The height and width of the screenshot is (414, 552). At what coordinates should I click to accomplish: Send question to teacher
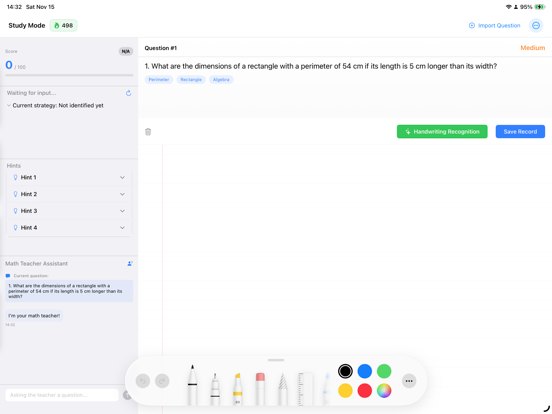(x=127, y=395)
